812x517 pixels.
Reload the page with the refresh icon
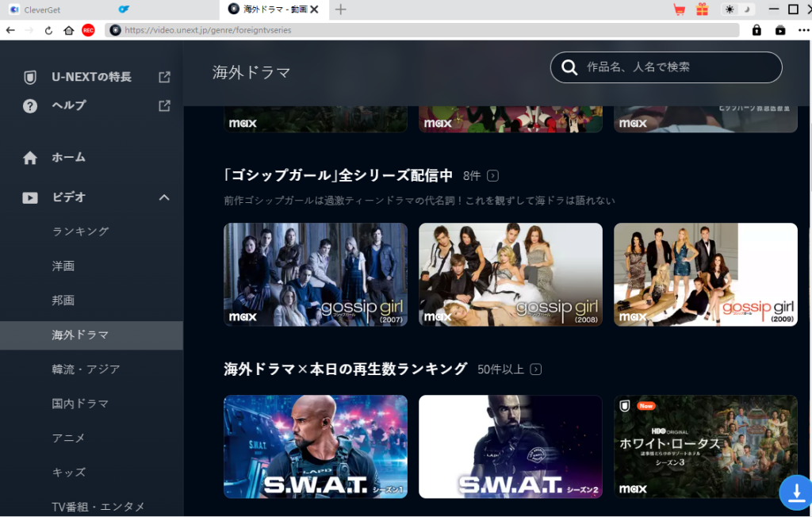tap(48, 30)
